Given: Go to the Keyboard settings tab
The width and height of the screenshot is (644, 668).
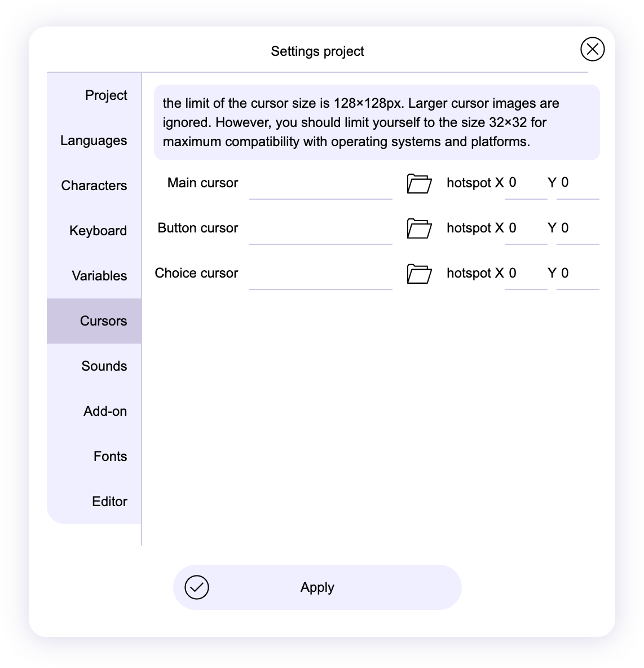Looking at the screenshot, I should click(x=98, y=231).
